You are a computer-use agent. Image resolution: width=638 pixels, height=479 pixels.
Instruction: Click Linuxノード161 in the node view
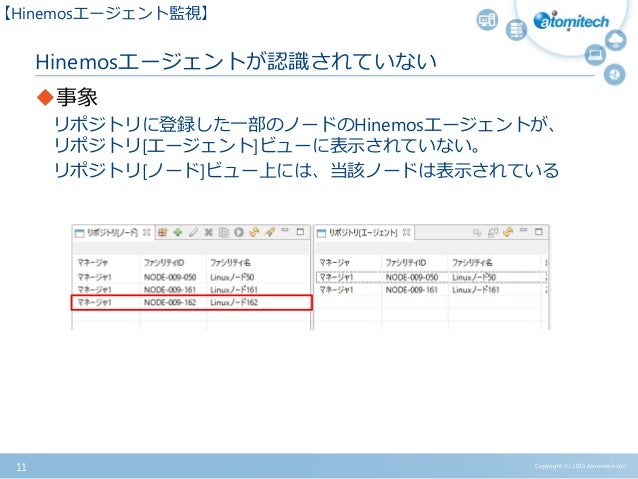(234, 290)
